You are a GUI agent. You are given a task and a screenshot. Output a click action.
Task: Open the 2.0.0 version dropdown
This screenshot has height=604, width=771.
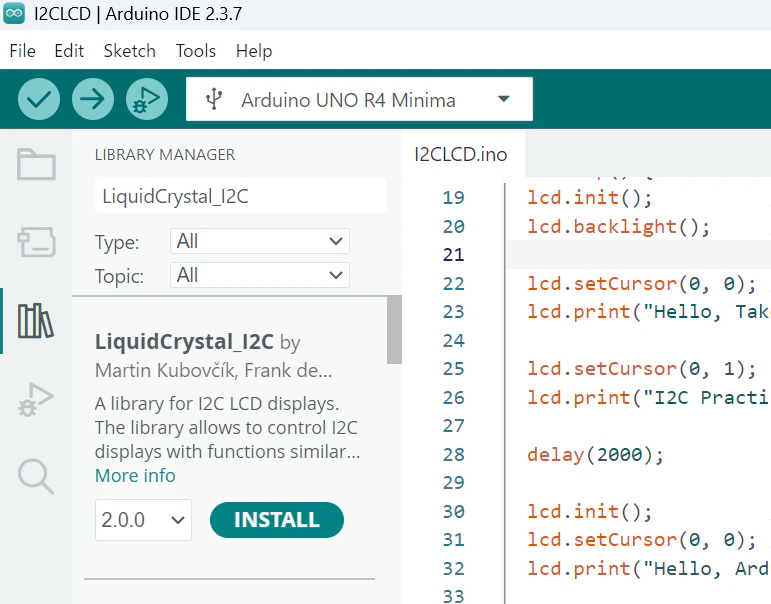pos(143,520)
